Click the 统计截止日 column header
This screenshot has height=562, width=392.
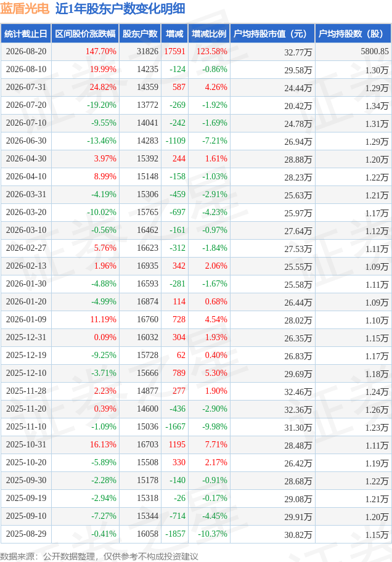pyautogui.click(x=26, y=34)
